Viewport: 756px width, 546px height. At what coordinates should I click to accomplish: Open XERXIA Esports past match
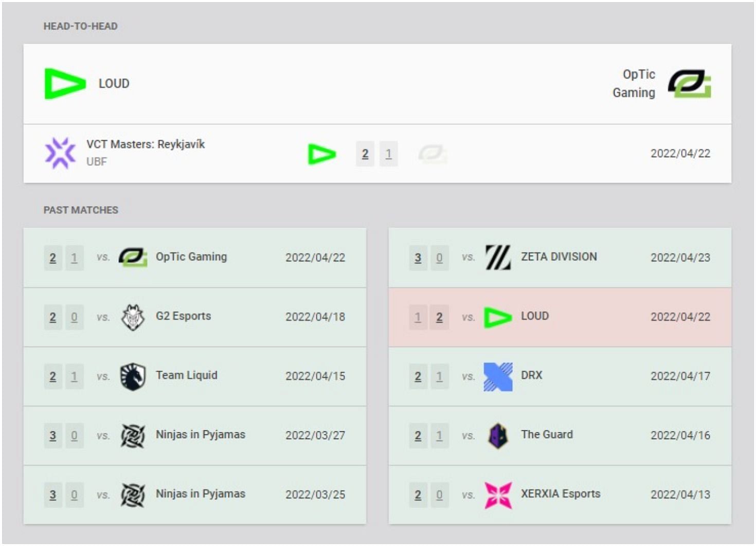click(560, 495)
